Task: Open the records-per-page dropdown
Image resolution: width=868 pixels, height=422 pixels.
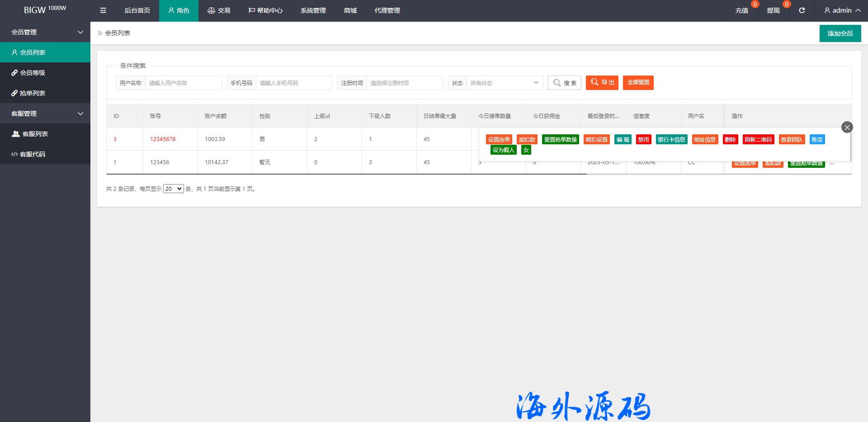Action: [173, 189]
